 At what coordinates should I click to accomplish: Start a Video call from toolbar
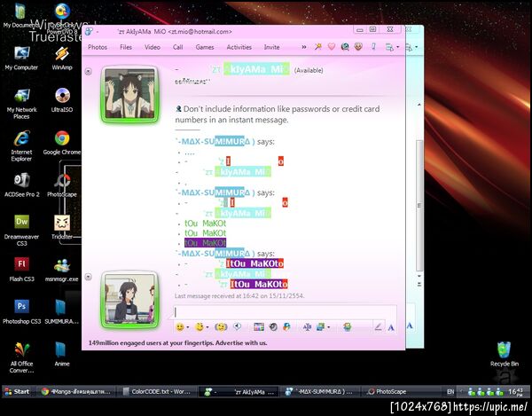[x=153, y=47]
